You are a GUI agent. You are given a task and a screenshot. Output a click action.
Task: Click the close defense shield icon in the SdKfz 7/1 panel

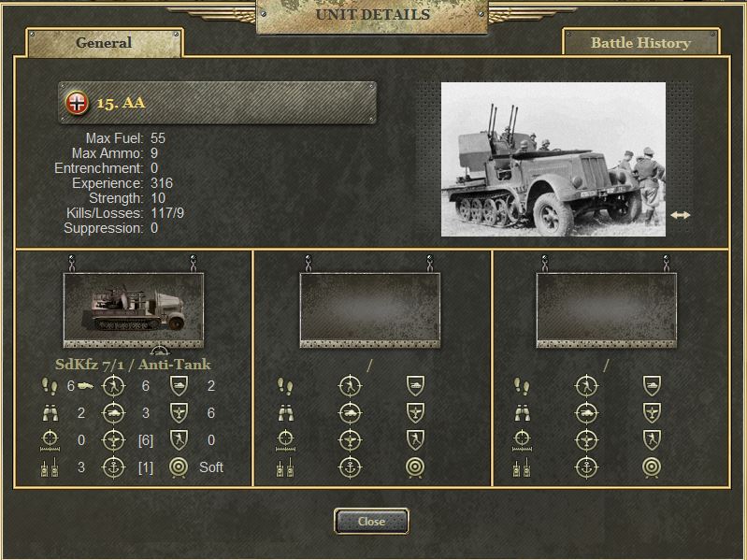point(179,440)
